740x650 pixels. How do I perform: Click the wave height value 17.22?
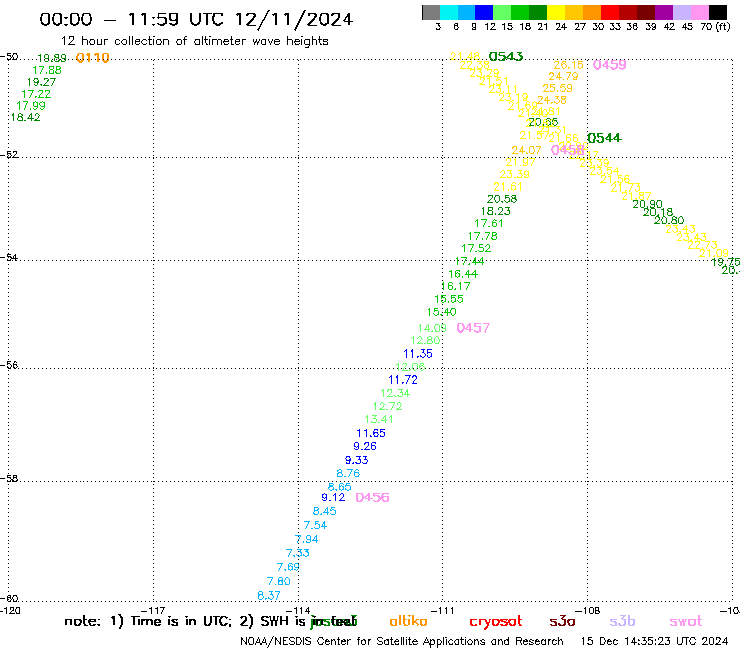point(36,94)
